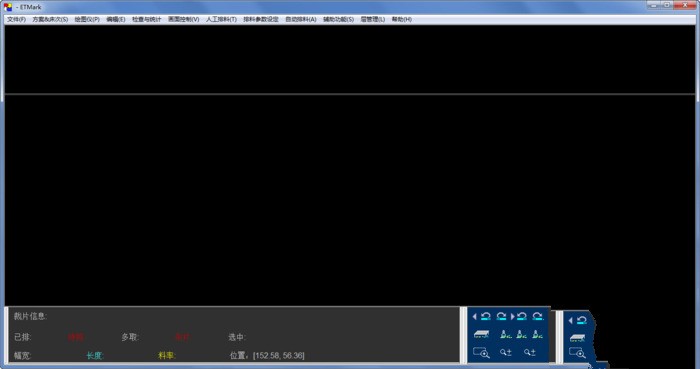The image size is (700, 369).
Task: Click the yellow 料率 label
Action: pos(167,356)
